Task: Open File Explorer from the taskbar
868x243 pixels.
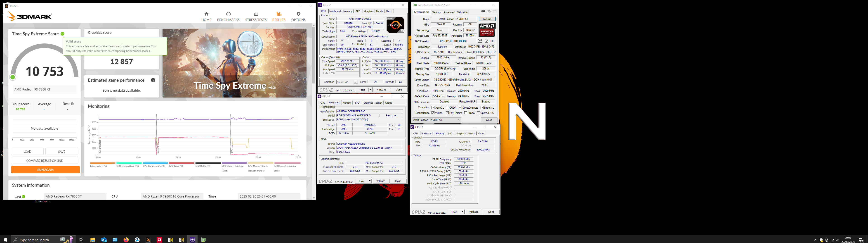Action: tap(93, 240)
